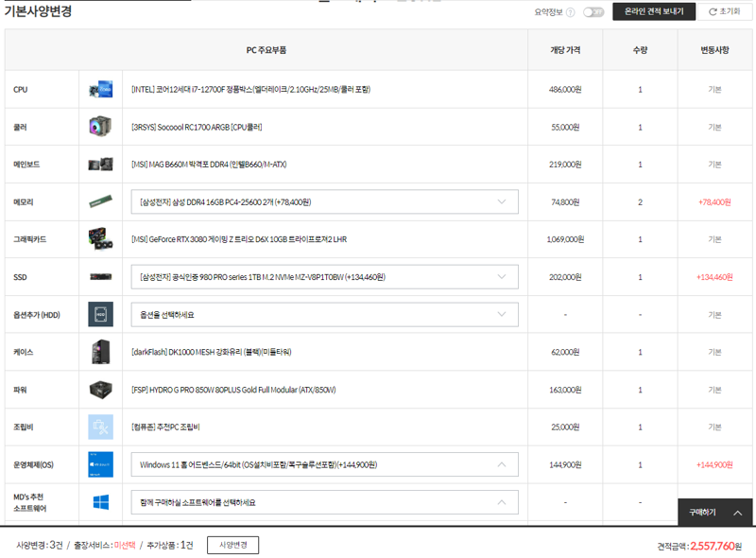Click the FSP power supply image
Screen dimensions: 756x558
click(x=101, y=390)
